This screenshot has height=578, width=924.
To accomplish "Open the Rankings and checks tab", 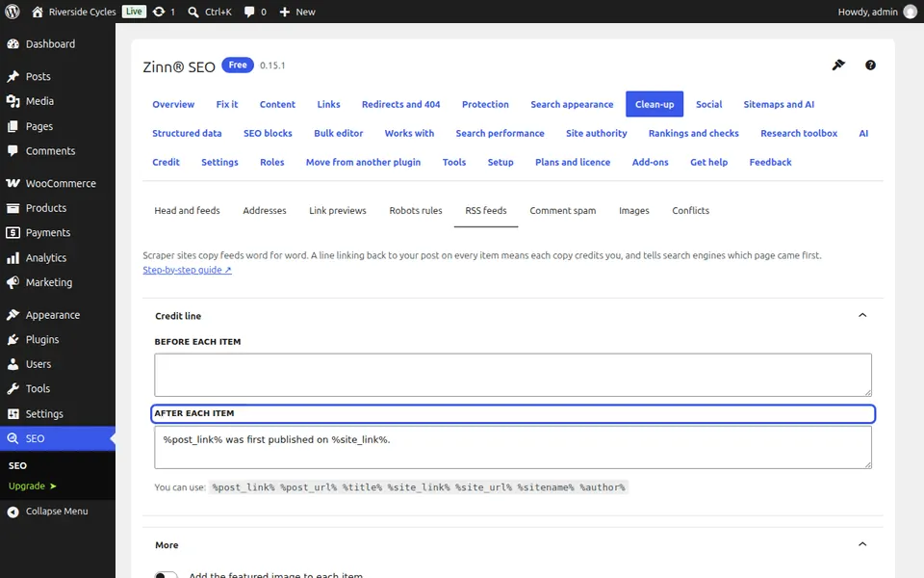I will [x=694, y=133].
